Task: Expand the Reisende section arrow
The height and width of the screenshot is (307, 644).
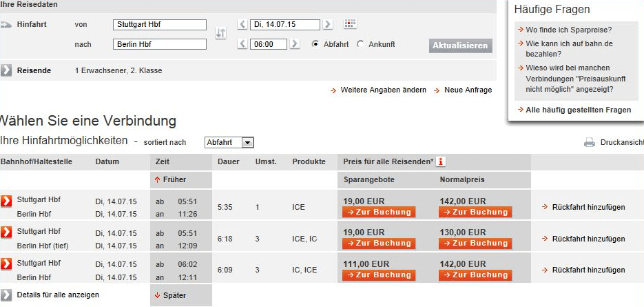Action: point(7,70)
